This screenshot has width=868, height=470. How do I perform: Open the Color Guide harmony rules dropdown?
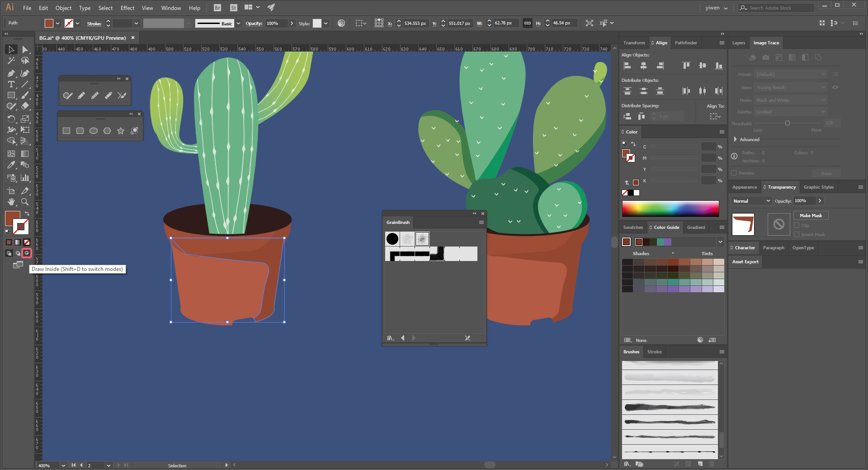click(x=720, y=242)
